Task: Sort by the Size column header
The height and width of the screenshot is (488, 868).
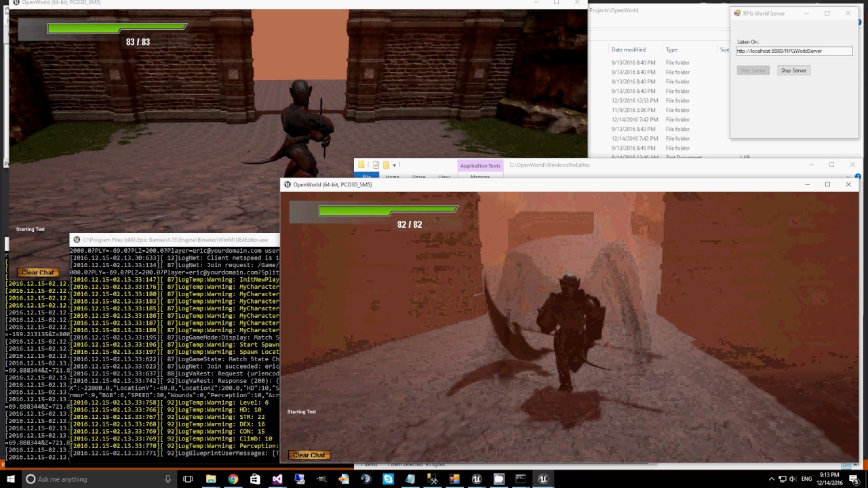Action: coord(724,49)
